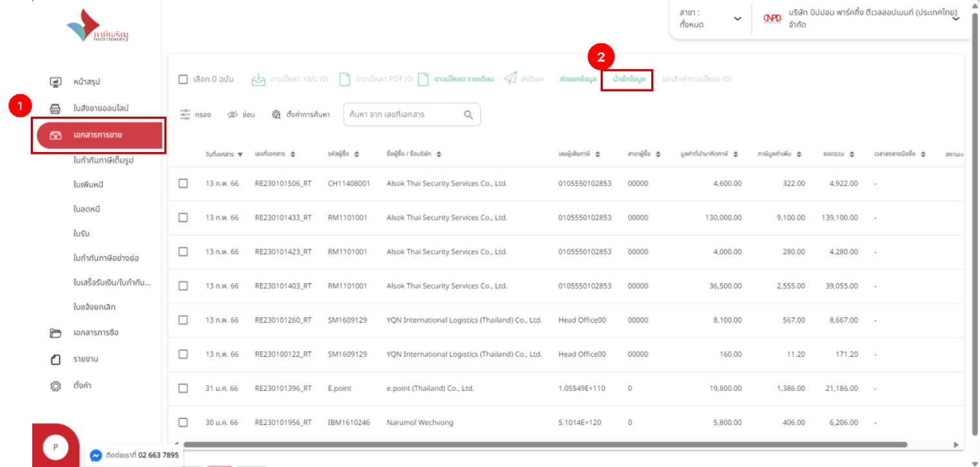Open ใบเพิ่มหนี้ submenu item

(88, 185)
